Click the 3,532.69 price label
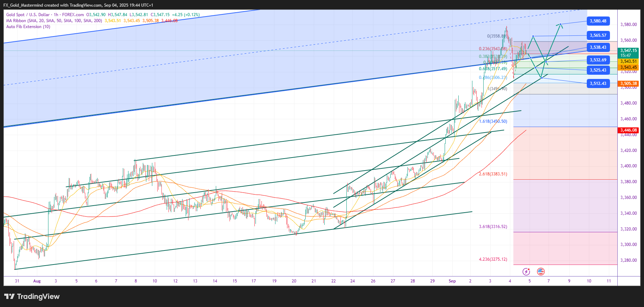 click(598, 60)
